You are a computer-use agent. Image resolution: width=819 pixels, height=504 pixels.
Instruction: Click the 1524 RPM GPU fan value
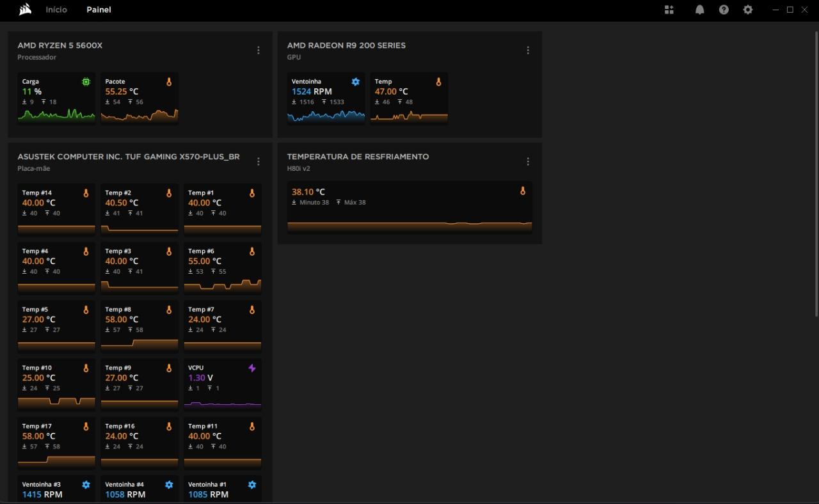point(312,91)
